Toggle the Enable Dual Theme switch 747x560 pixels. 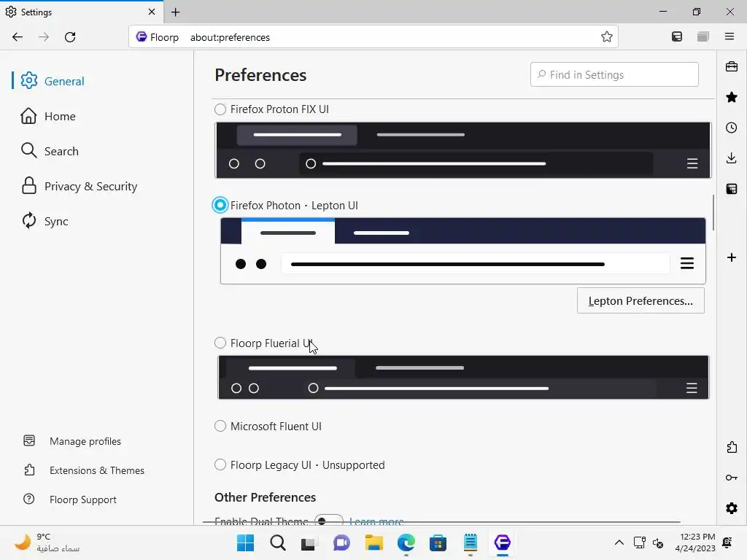click(x=329, y=521)
